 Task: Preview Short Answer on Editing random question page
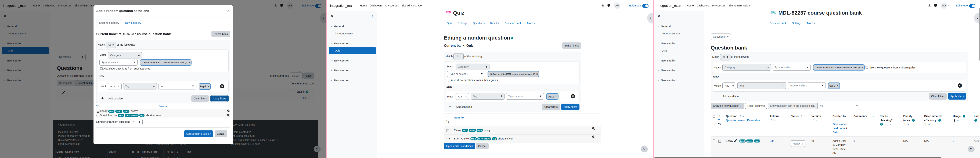pos(593,137)
